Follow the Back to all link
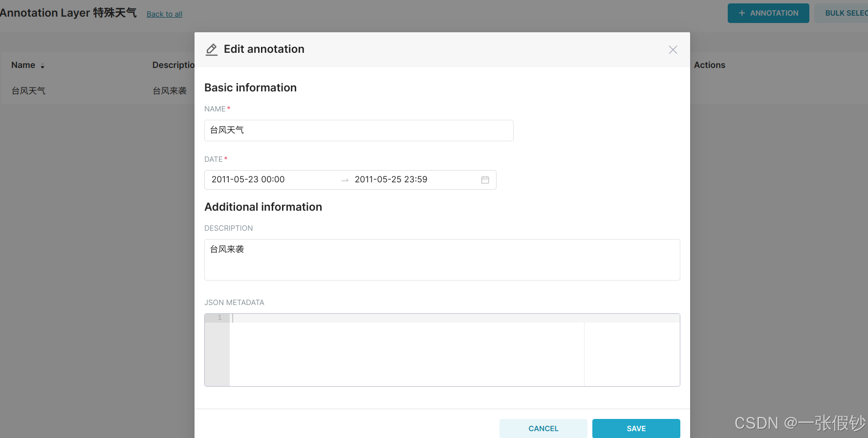 (x=164, y=14)
